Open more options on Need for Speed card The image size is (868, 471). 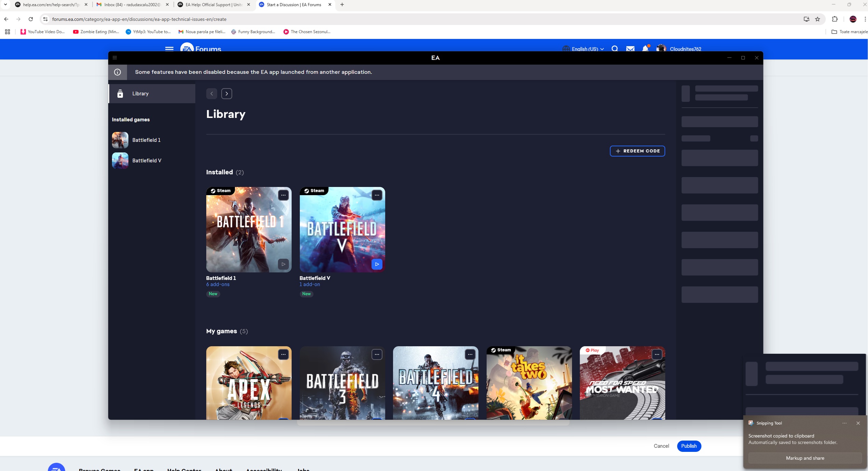tap(657, 354)
